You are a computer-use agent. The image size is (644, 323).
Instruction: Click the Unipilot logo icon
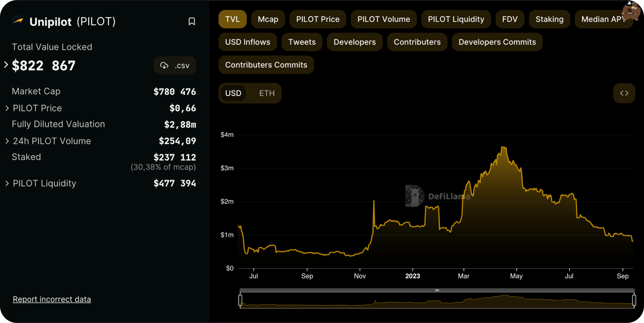18,22
